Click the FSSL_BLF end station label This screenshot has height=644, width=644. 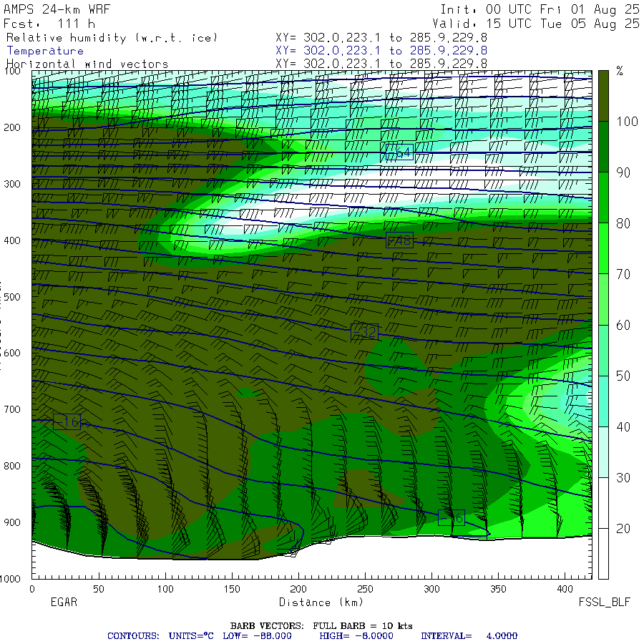click(x=604, y=602)
